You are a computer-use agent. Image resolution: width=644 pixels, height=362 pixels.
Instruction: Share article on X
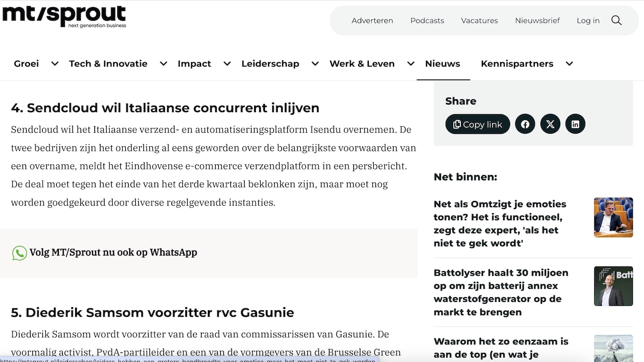pyautogui.click(x=550, y=124)
